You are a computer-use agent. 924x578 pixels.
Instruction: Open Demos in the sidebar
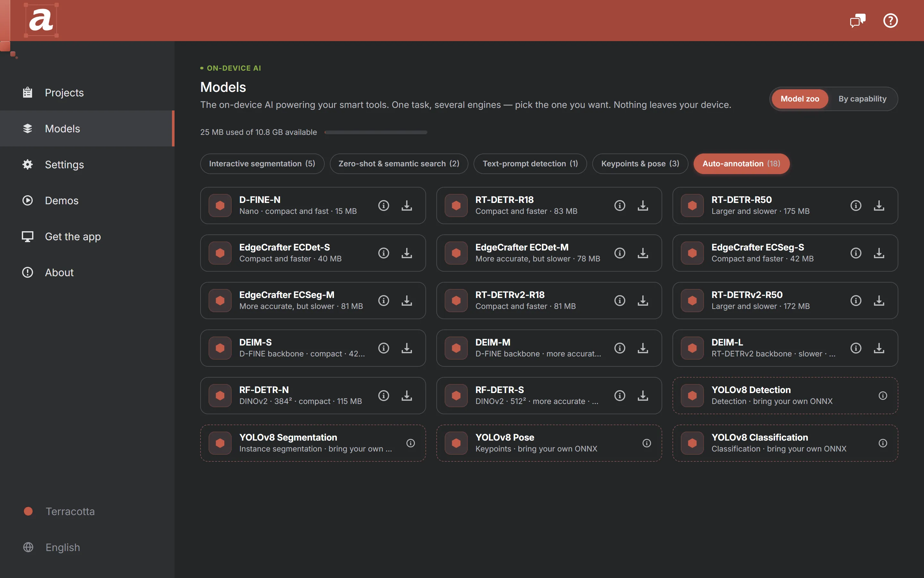tap(87, 200)
